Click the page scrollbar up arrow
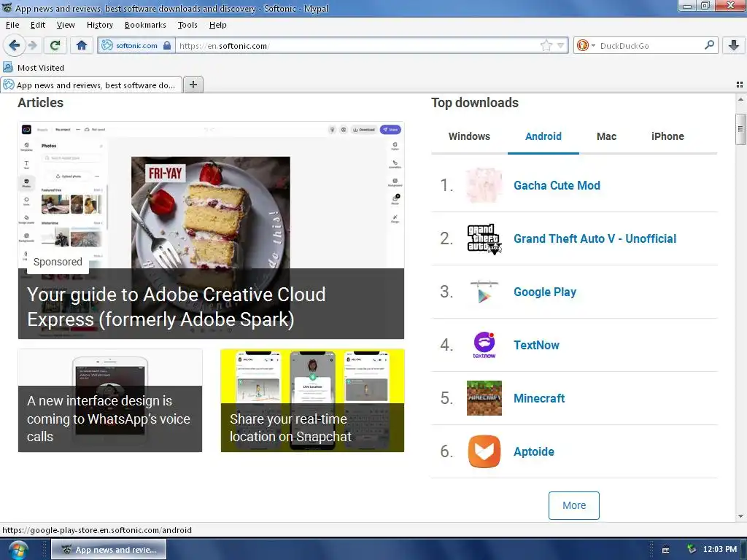This screenshot has height=560, width=747. [x=740, y=99]
